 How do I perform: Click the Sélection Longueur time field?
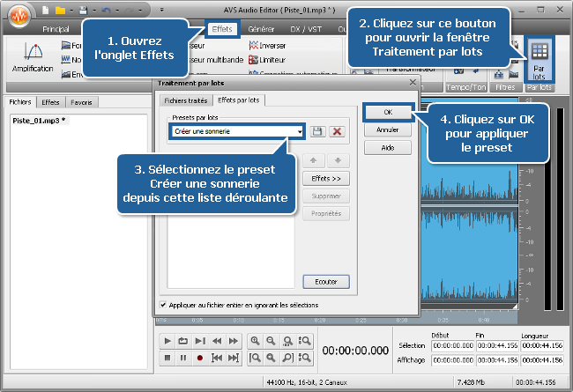pyautogui.click(x=542, y=345)
